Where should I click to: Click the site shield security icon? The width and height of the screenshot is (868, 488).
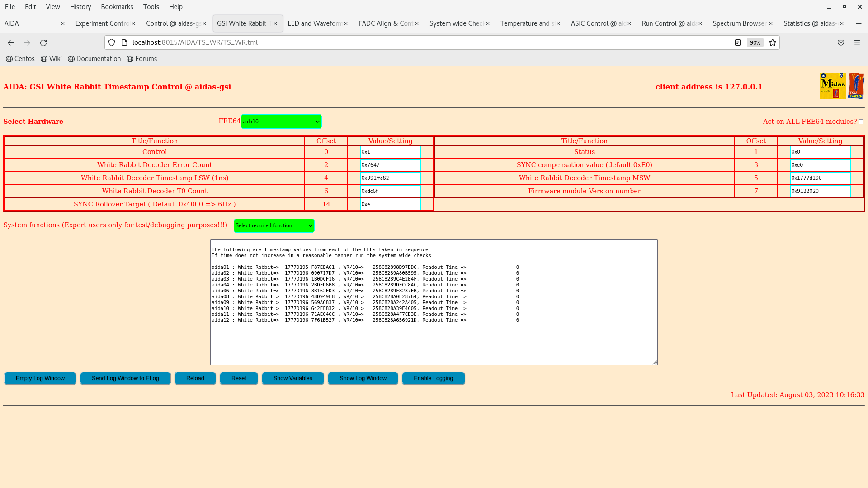click(112, 42)
